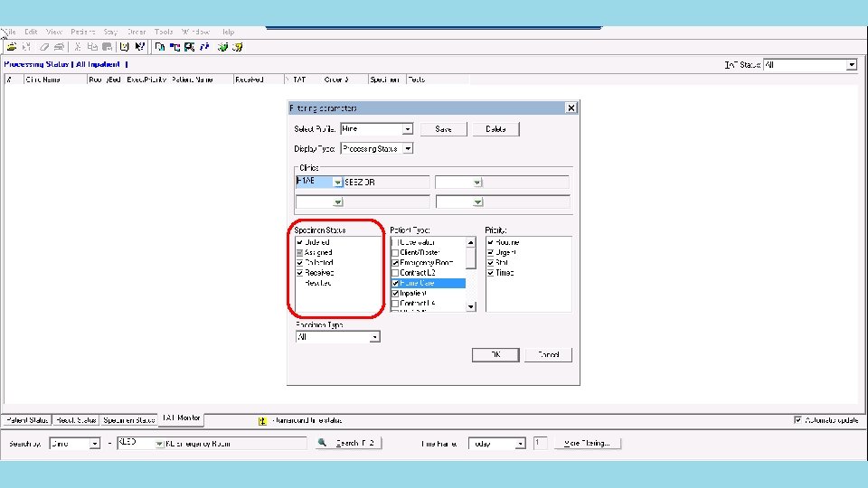Click the arrow with question mark help icon

pos(140,47)
